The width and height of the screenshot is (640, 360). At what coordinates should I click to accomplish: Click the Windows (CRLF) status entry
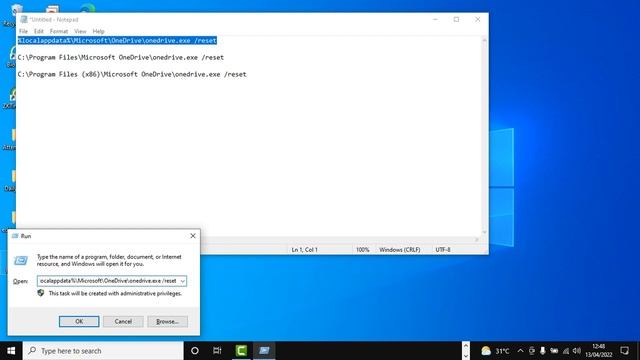tap(400, 249)
